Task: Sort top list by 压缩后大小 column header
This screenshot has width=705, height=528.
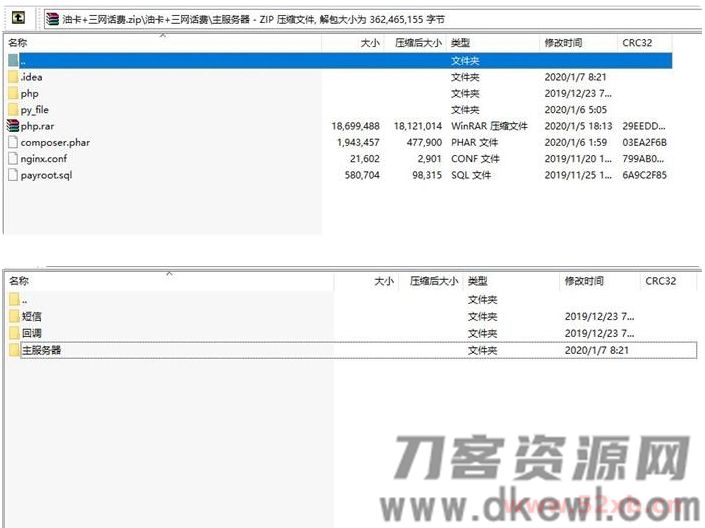Action: point(418,43)
